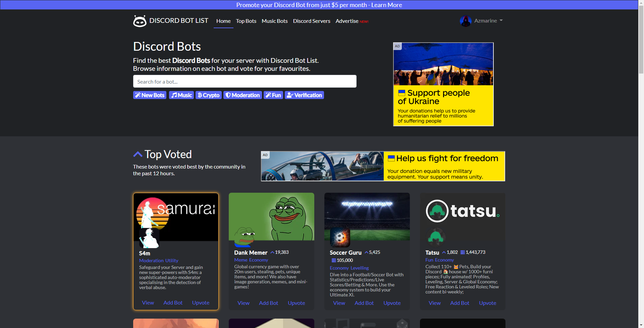Click Dank Memer Economy category link

(x=259, y=260)
